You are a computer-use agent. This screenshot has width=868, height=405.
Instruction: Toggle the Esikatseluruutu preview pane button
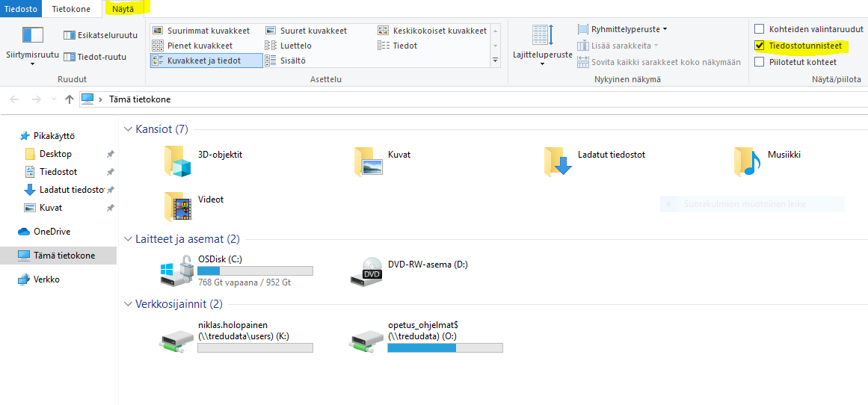point(100,34)
